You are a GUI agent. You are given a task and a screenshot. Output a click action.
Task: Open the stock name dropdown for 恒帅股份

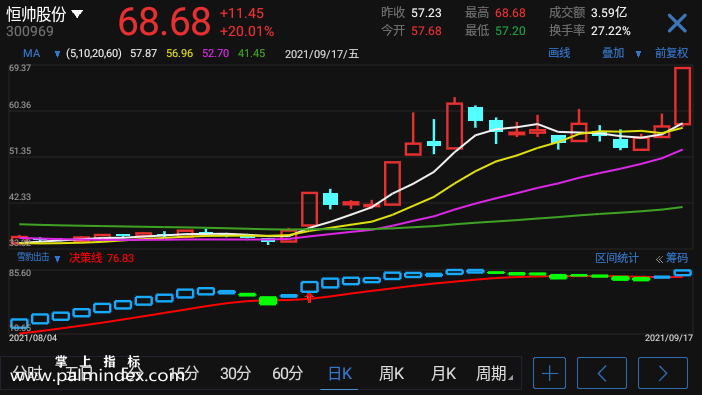(77, 14)
